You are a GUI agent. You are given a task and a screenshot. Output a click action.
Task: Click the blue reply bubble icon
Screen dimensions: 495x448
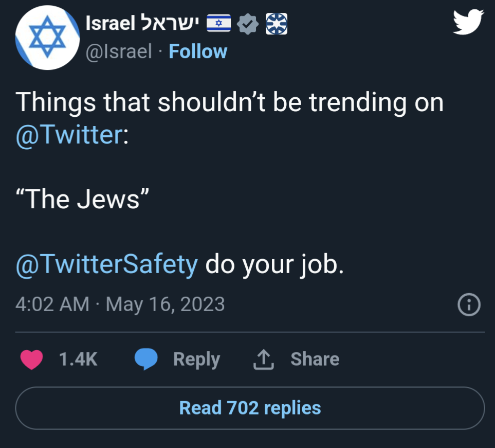(146, 359)
